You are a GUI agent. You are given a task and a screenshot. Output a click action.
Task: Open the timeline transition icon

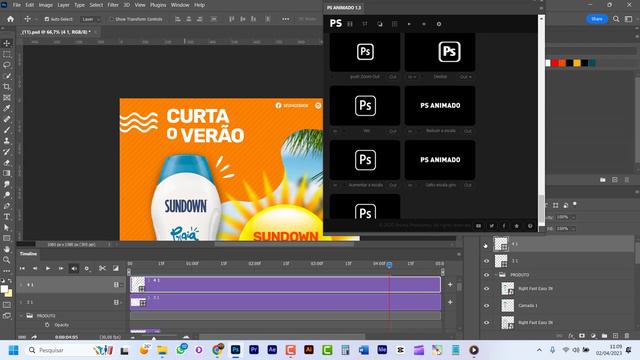[x=116, y=268]
